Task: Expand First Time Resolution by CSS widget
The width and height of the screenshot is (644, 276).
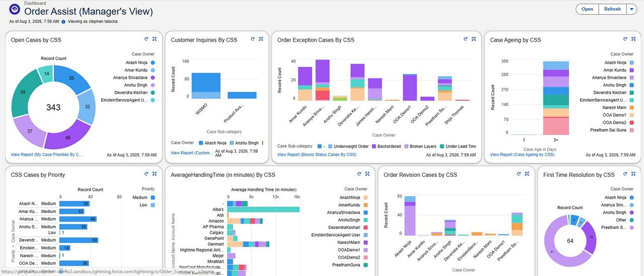Action: click(x=633, y=174)
